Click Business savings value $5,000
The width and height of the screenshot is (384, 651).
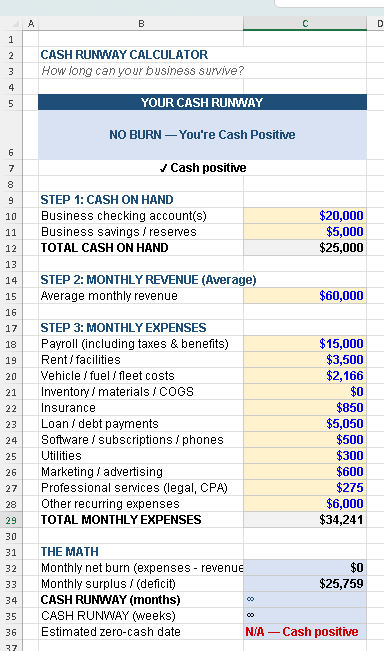pyautogui.click(x=305, y=232)
